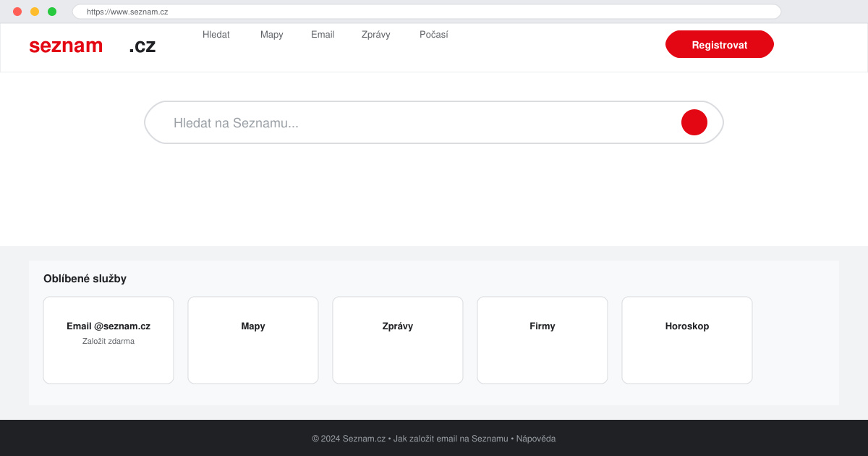Click the Registrovat button
The height and width of the screenshot is (456, 868).
click(720, 44)
